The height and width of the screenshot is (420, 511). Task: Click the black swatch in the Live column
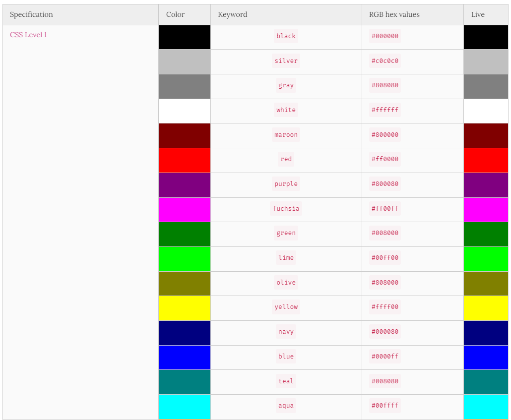click(x=486, y=37)
